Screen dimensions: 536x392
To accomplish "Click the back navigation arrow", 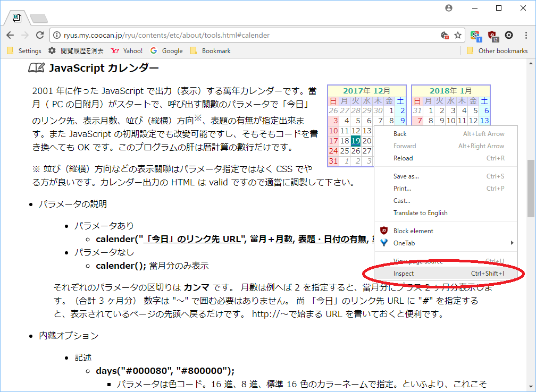I will [10, 35].
